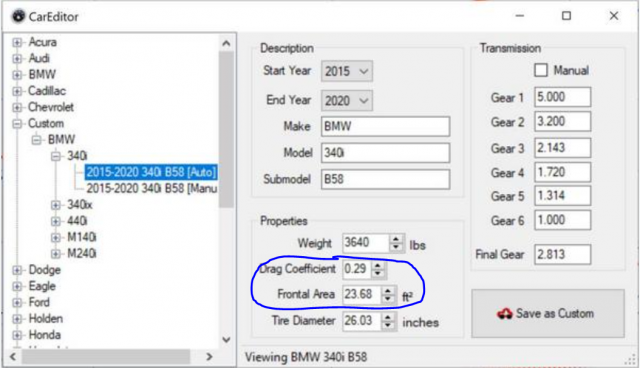Click tree vertical scrollbar up arrow
640x368 pixels.
coord(227,43)
